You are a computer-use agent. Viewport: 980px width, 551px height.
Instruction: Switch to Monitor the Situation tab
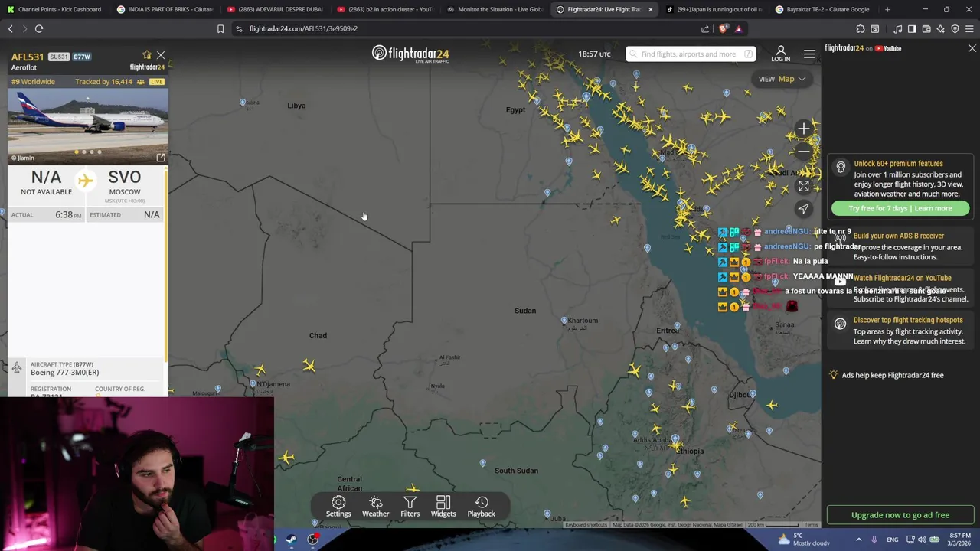coord(495,9)
